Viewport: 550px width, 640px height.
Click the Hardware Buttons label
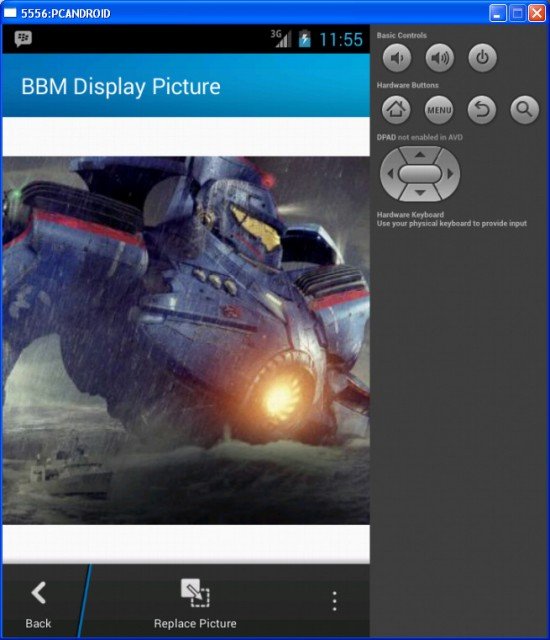pyautogui.click(x=408, y=85)
